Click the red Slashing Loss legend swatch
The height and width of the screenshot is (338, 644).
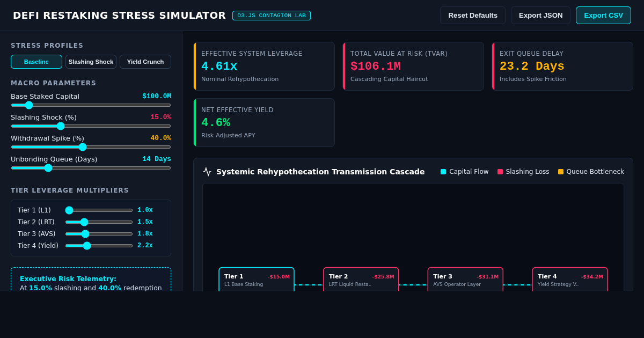tap(500, 172)
